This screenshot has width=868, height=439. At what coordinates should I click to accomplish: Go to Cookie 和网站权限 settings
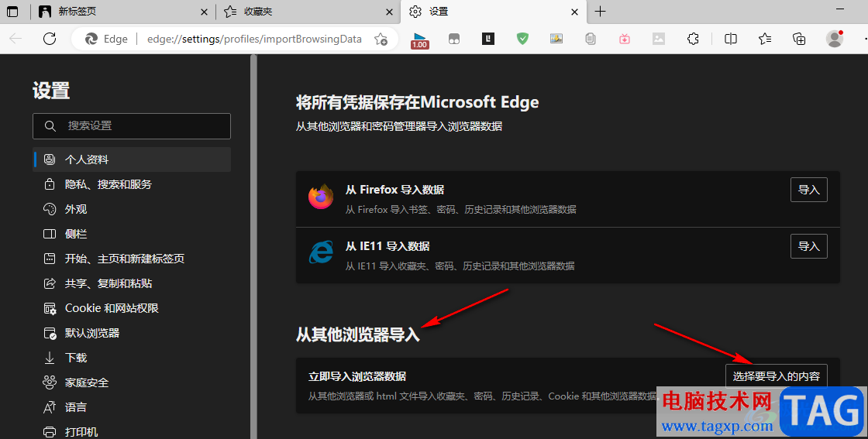(132, 308)
